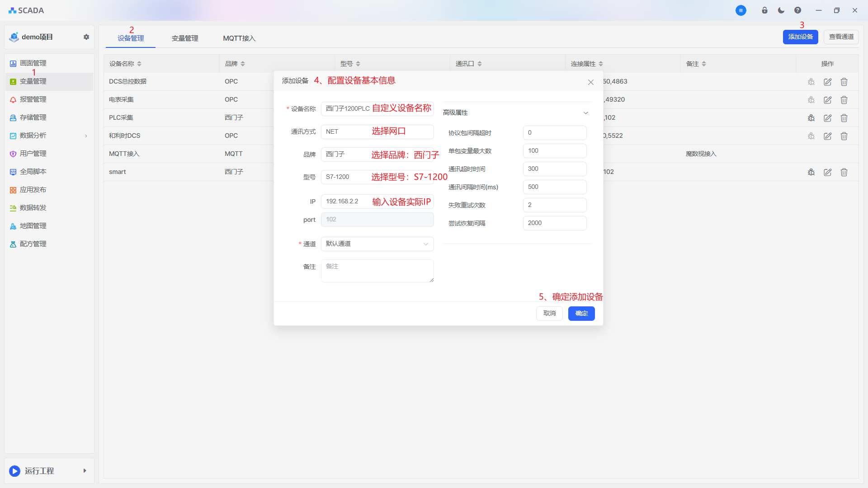This screenshot has height=488, width=868.
Task: Open project settings gear icon
Action: [x=86, y=37]
